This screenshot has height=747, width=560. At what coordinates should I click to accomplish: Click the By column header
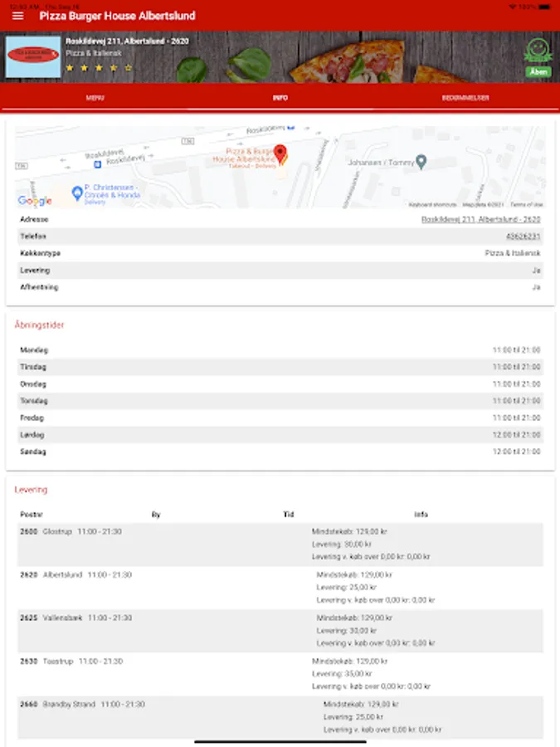point(156,515)
